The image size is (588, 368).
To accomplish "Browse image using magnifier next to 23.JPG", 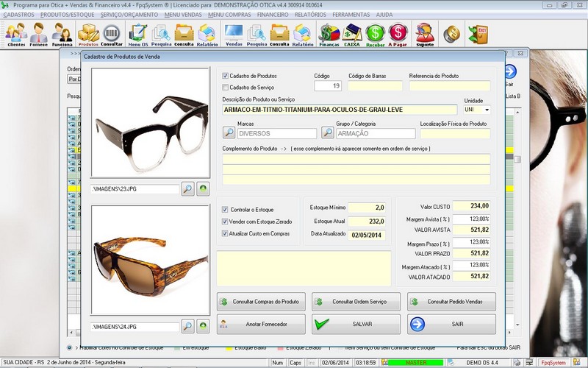I will click(188, 189).
